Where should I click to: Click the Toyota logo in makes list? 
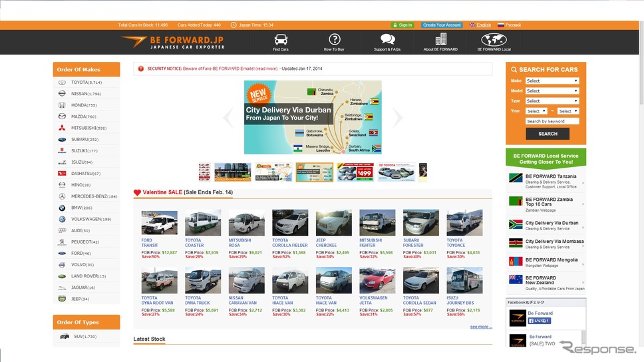(x=62, y=82)
